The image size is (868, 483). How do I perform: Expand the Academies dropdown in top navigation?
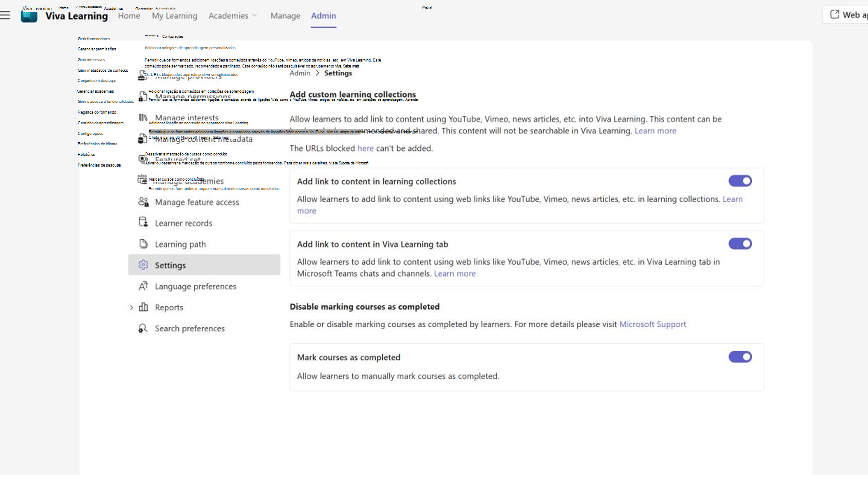coord(233,16)
